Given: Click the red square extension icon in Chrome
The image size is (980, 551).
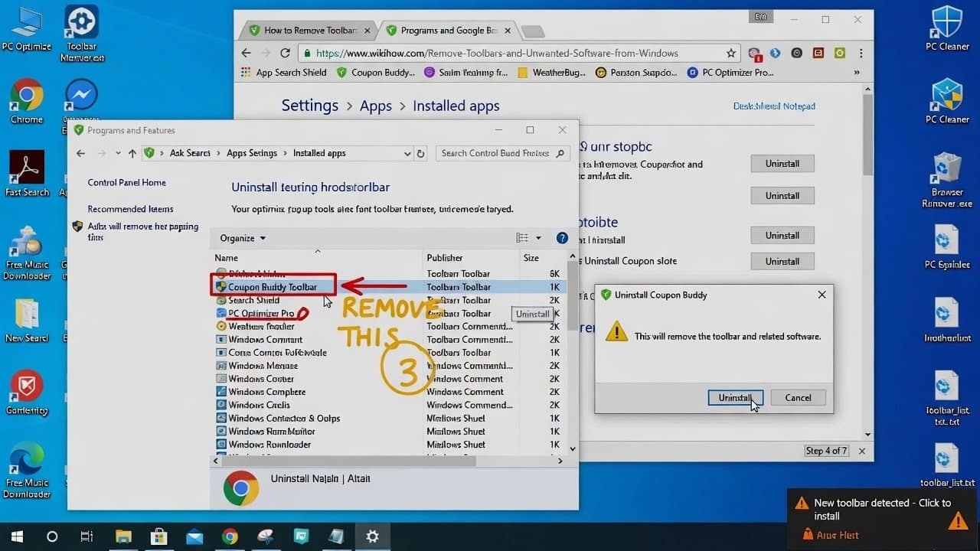Looking at the screenshot, I should [818, 54].
